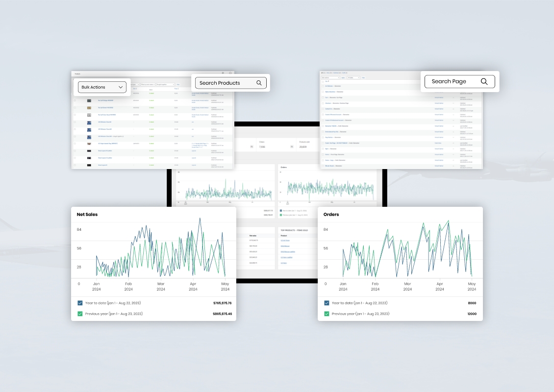Image resolution: width=554 pixels, height=392 pixels.
Task: Click the Search Page magnifier icon
Action: point(484,81)
